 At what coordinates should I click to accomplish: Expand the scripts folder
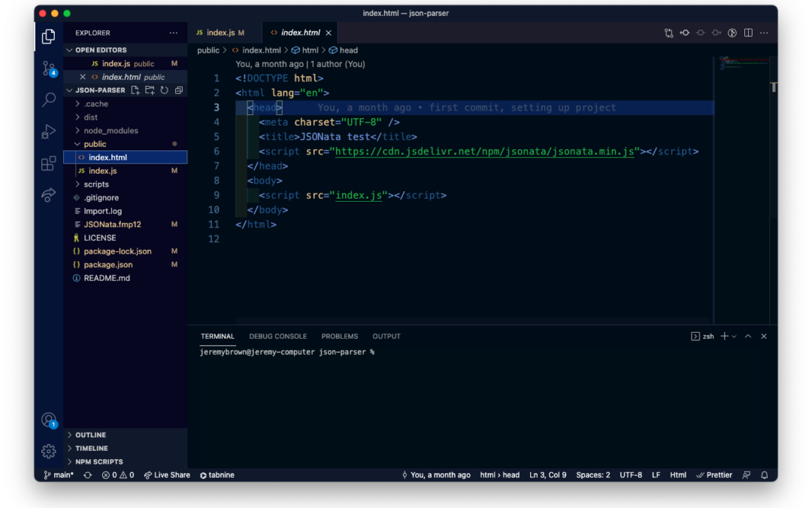click(x=126, y=184)
